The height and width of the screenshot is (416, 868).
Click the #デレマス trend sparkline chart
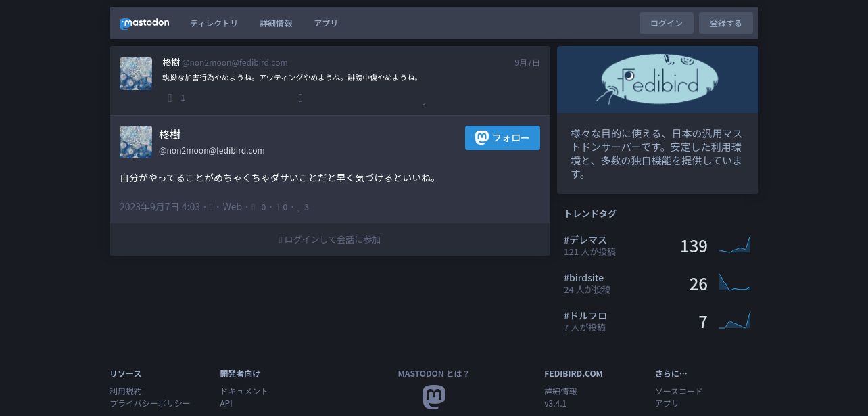pyautogui.click(x=735, y=245)
